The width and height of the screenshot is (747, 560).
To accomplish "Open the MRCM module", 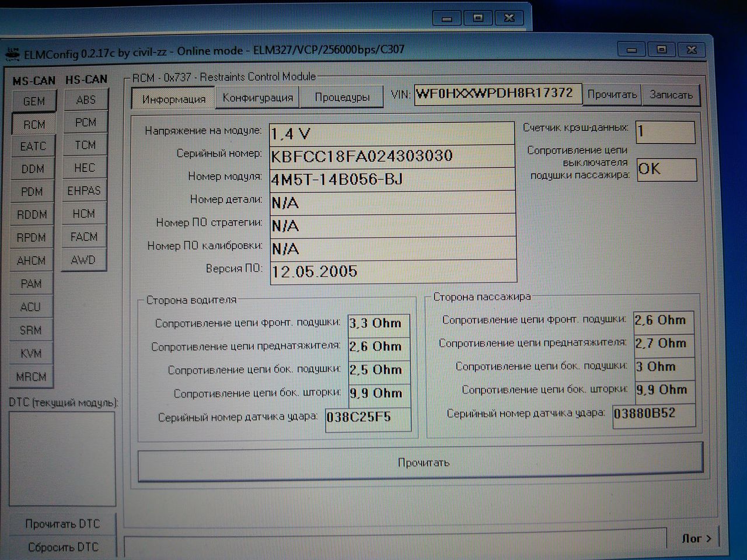I will point(31,377).
